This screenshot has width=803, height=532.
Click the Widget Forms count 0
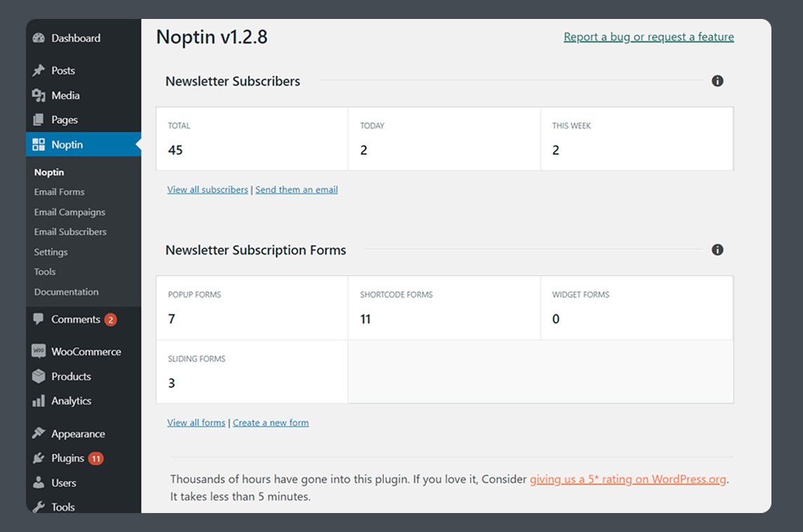pyautogui.click(x=556, y=319)
